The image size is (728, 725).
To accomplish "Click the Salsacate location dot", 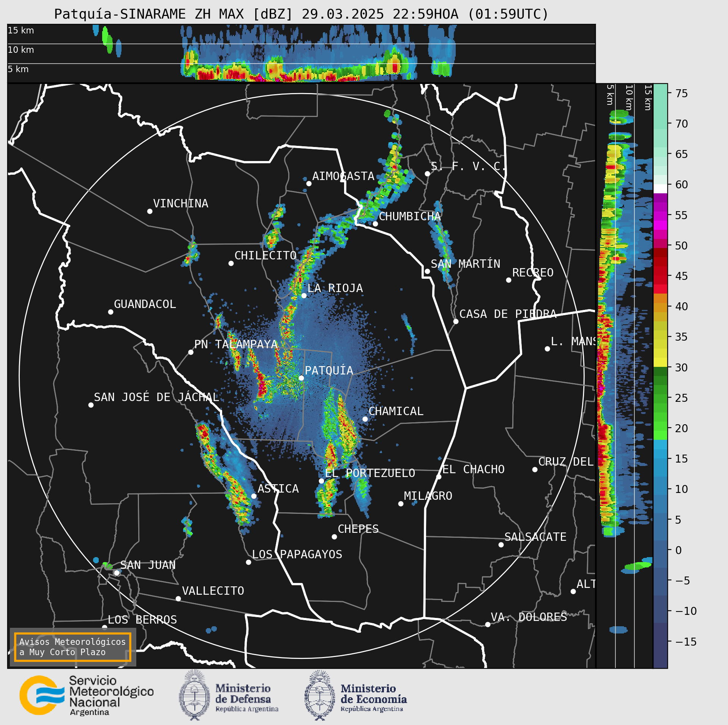I will (501, 545).
